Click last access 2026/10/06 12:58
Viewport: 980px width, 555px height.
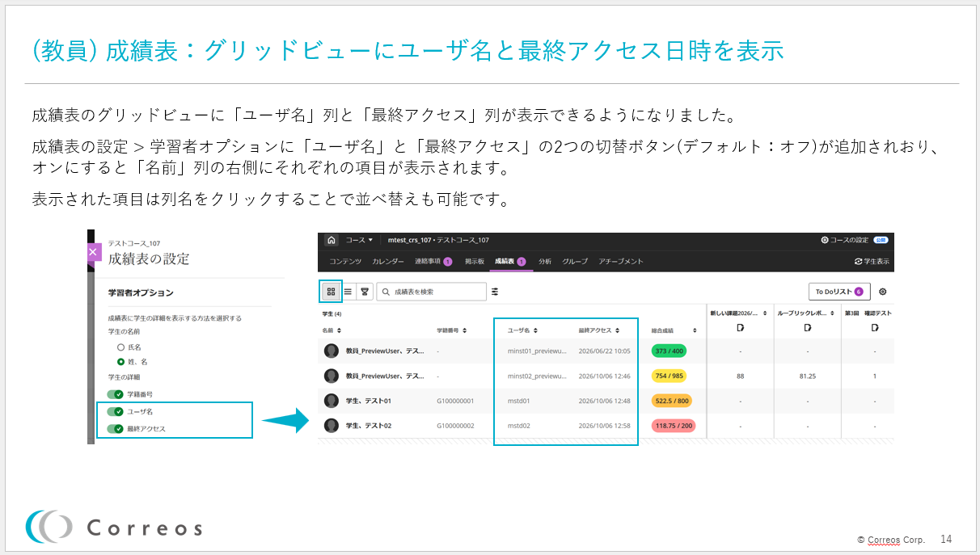(604, 425)
